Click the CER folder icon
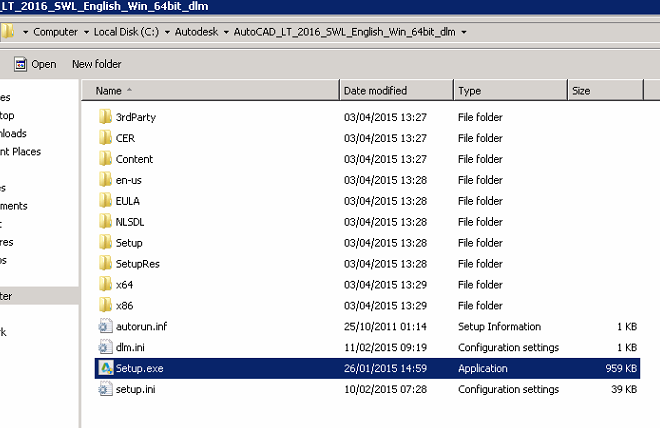660x428 pixels. 105,138
